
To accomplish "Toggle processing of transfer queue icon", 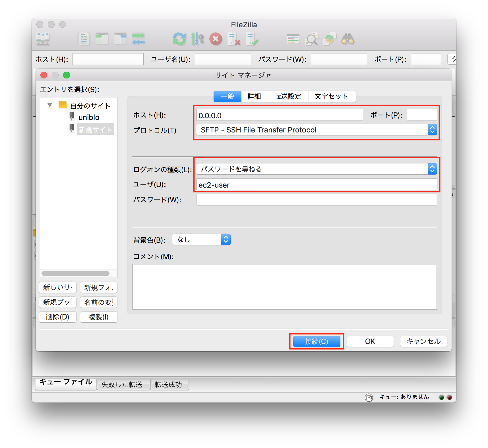I will click(198, 39).
